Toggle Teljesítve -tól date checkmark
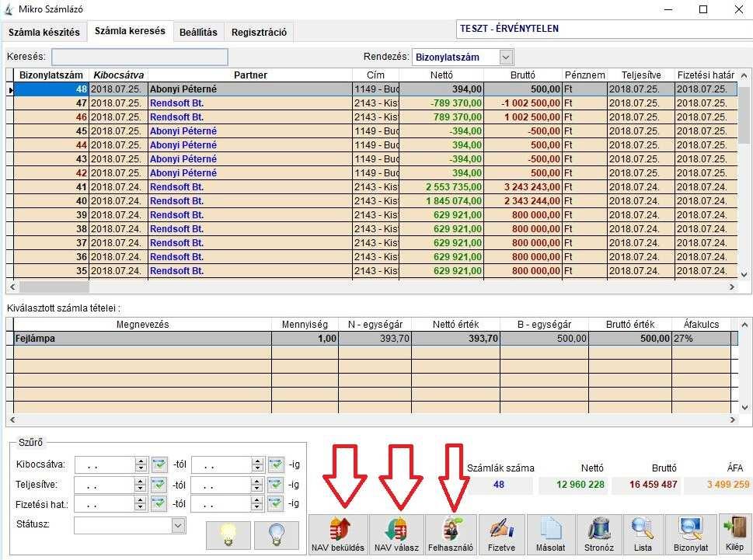 coord(159,484)
